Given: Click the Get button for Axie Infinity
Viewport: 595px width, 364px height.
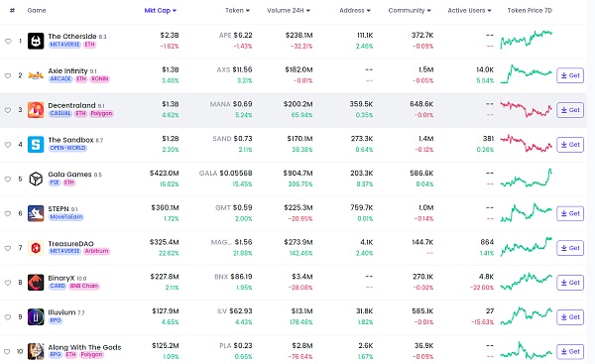Looking at the screenshot, I should pos(570,75).
